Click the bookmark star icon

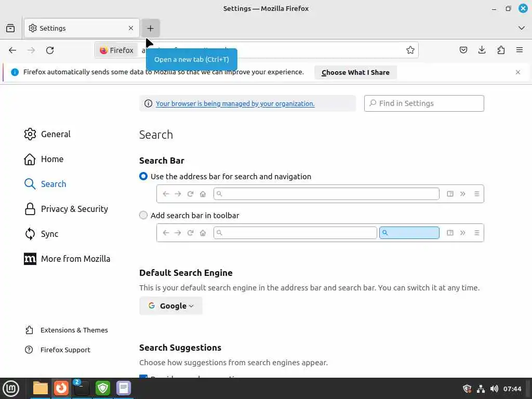pos(410,50)
